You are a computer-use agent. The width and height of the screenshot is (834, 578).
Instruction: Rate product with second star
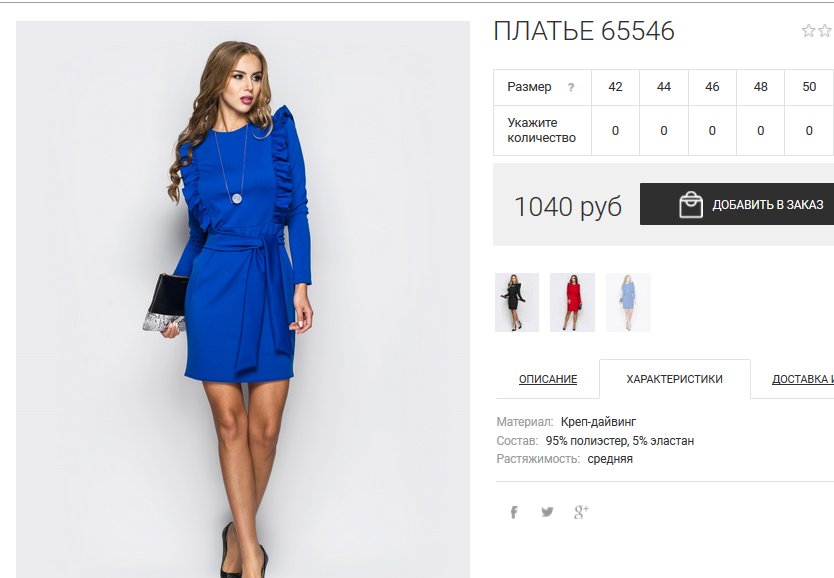pyautogui.click(x=825, y=31)
